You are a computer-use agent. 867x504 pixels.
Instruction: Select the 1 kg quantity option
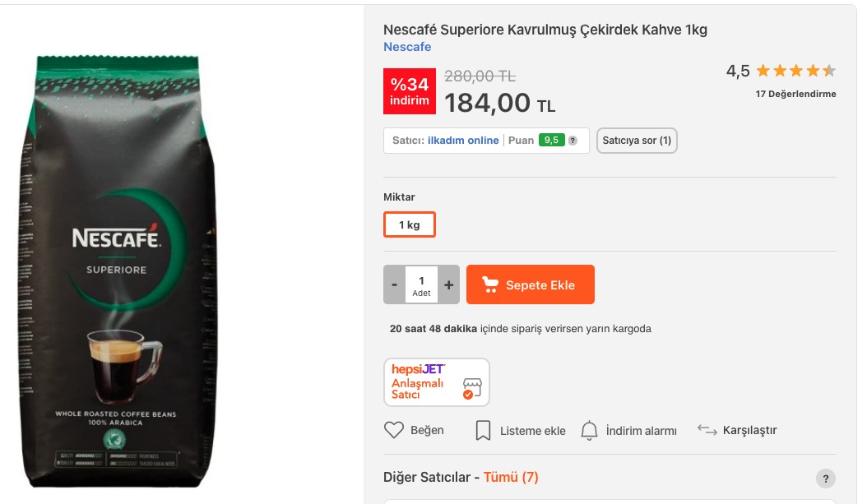[410, 224]
